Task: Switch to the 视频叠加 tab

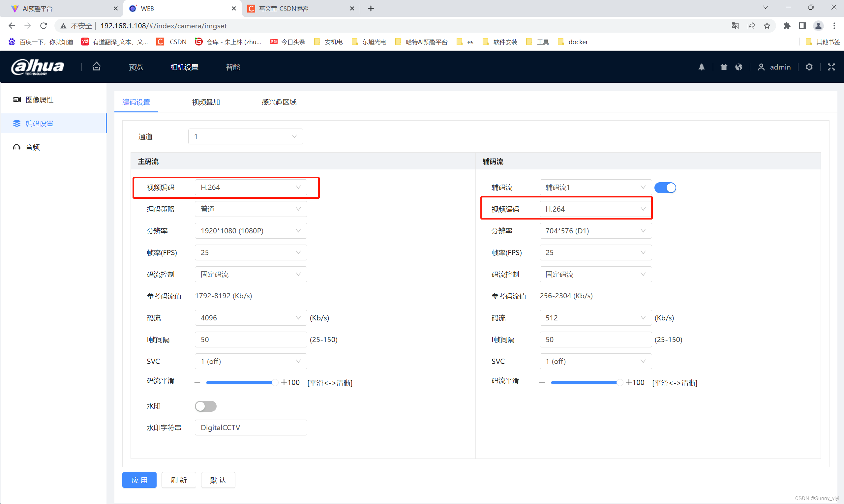Action: (x=206, y=102)
